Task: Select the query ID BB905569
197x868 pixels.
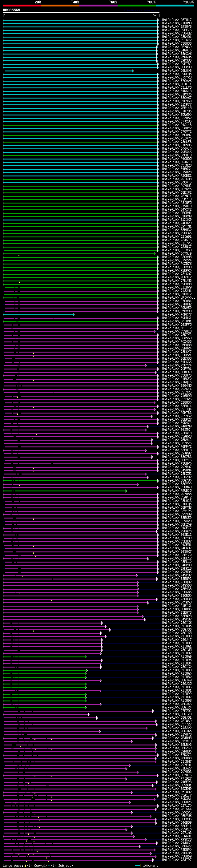Action: [x=11, y=10]
